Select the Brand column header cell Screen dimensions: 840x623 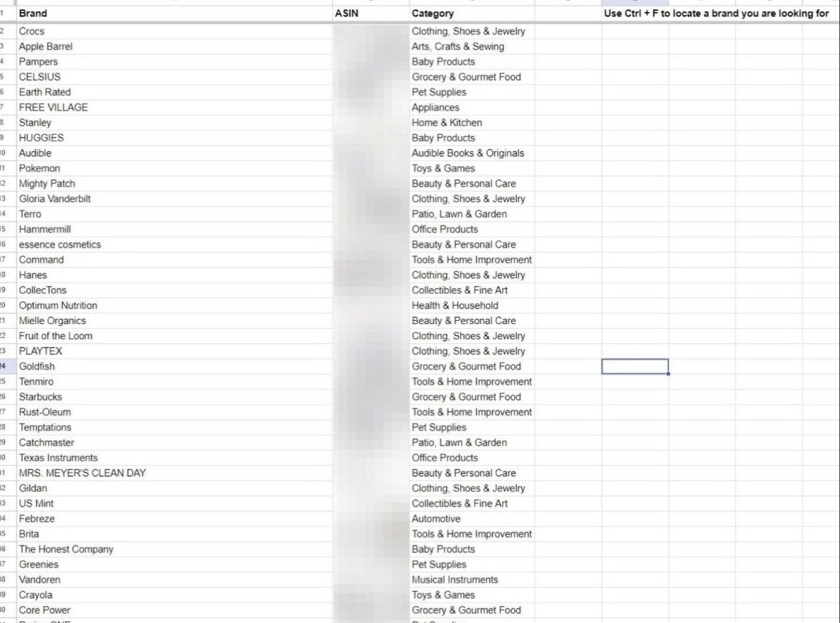[x=173, y=13]
